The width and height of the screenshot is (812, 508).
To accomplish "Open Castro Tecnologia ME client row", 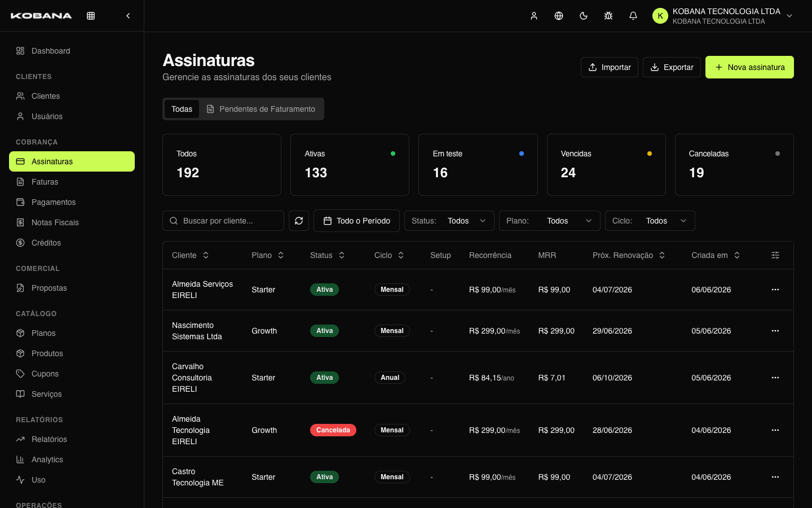I will click(x=478, y=477).
